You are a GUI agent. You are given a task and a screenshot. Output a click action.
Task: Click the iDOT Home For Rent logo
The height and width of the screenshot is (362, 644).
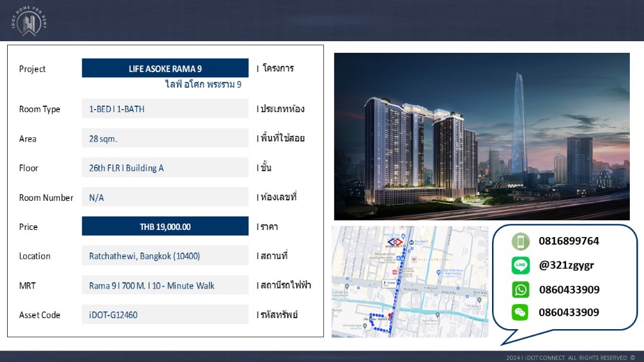[x=30, y=22]
